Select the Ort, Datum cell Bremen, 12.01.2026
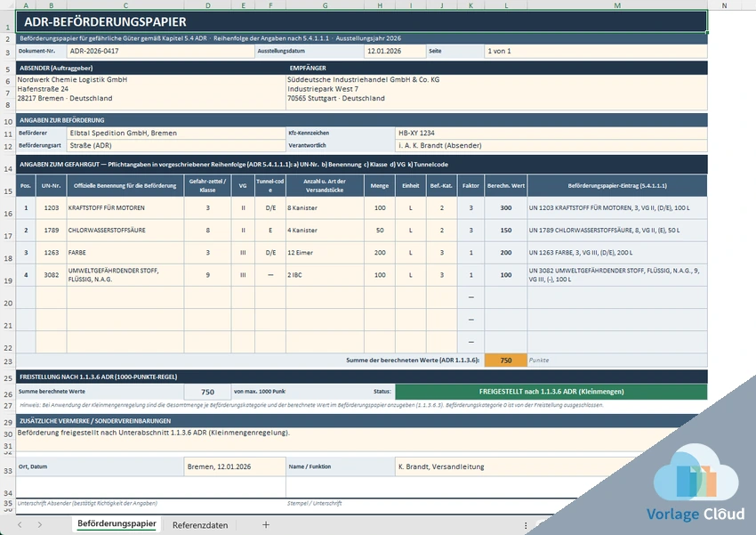 pyautogui.click(x=235, y=467)
